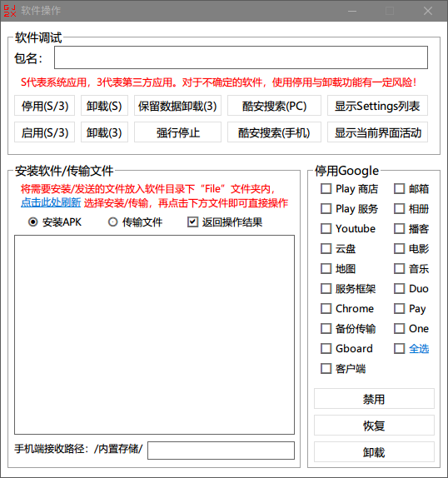Close the 软件操作 window
The image size is (448, 478).
[x=428, y=11]
